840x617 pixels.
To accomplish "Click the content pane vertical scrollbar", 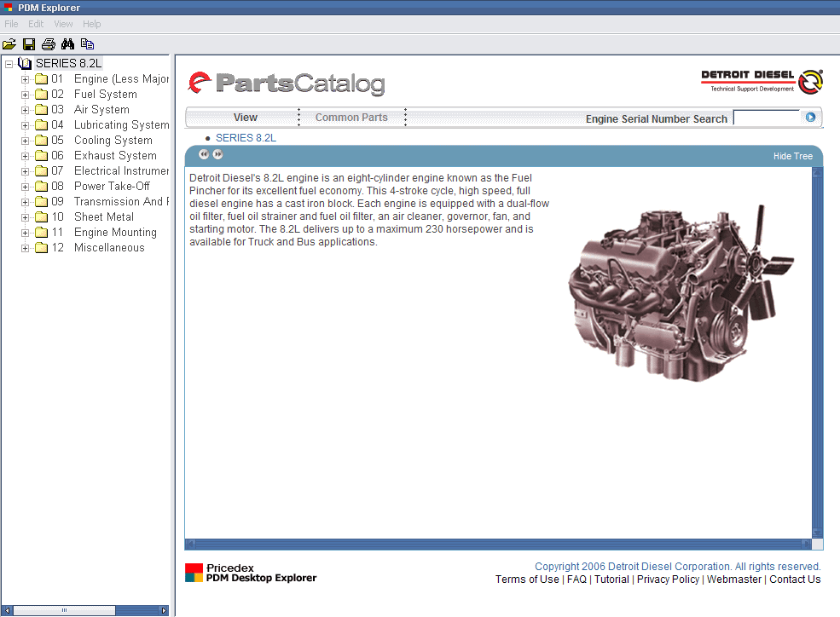I will pos(818,353).
